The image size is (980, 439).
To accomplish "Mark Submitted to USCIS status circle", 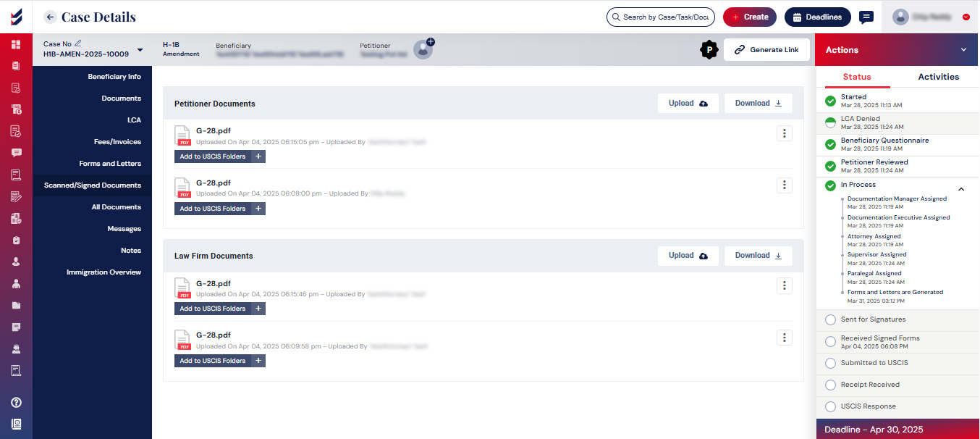I will click(x=830, y=363).
